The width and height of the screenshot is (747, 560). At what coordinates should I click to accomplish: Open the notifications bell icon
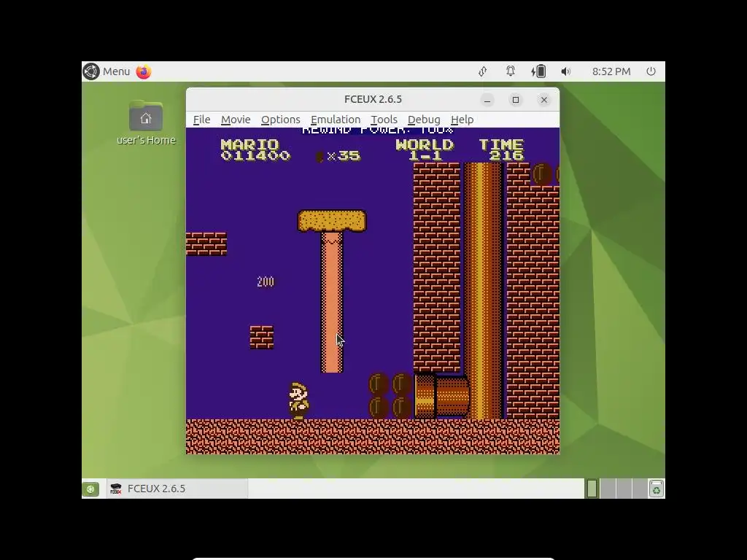[510, 71]
